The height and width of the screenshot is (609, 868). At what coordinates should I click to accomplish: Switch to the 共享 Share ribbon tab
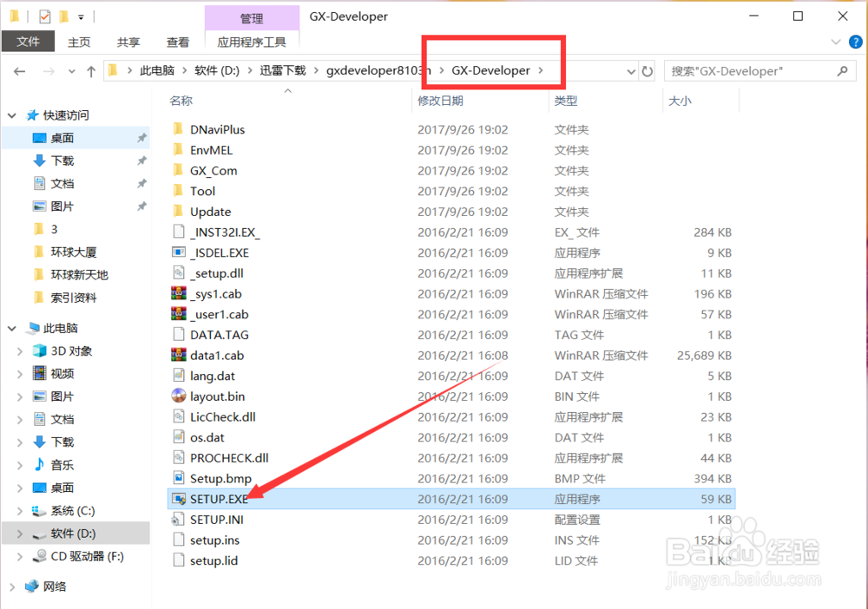click(128, 42)
